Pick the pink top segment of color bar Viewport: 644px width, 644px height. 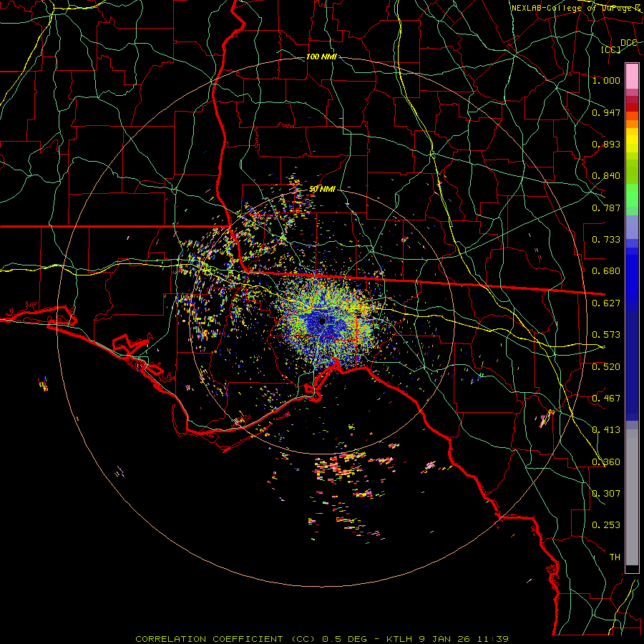tap(632, 76)
